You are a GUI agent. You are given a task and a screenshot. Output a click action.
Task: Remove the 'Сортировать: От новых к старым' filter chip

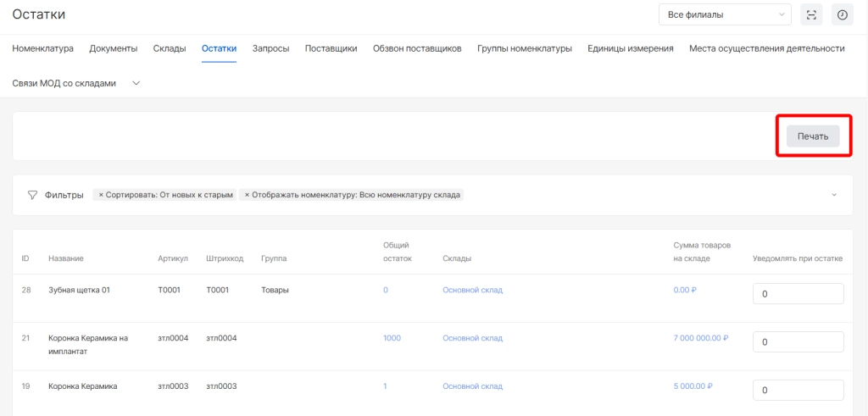click(101, 195)
